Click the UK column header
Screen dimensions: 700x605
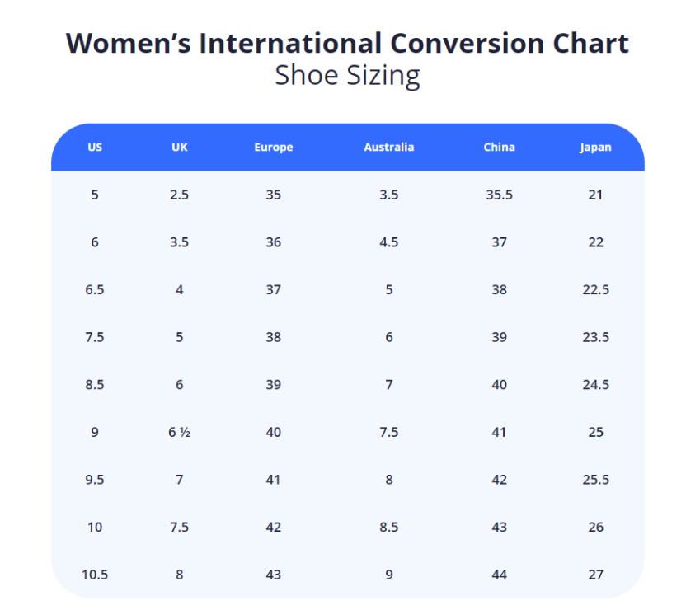click(x=180, y=148)
